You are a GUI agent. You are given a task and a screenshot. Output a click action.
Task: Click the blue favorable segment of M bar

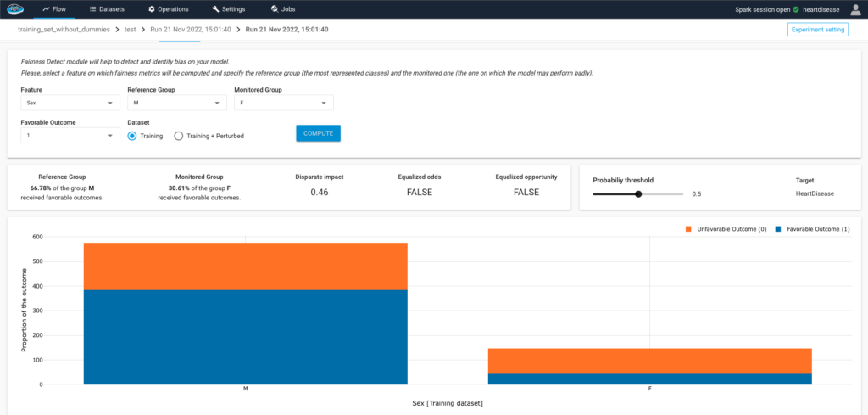click(245, 337)
